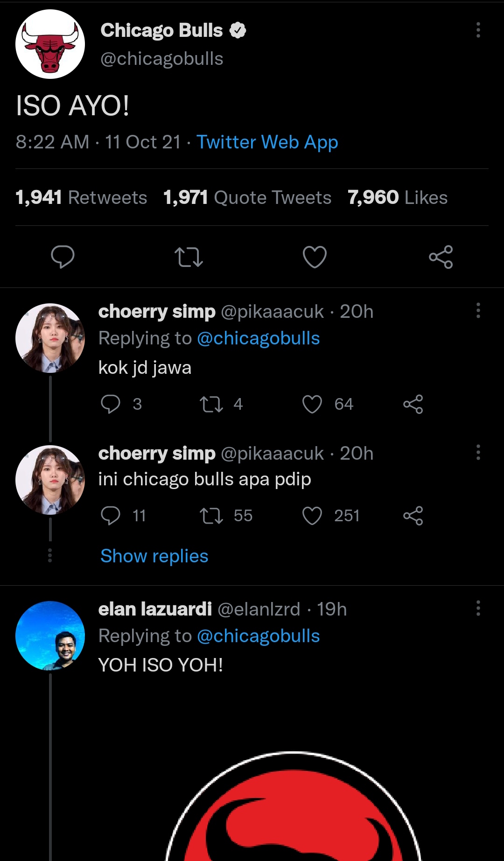Viewport: 504px width, 861px height.
Task: Share 'ini chicago bulls apa pdip' reply
Action: pyautogui.click(x=413, y=516)
